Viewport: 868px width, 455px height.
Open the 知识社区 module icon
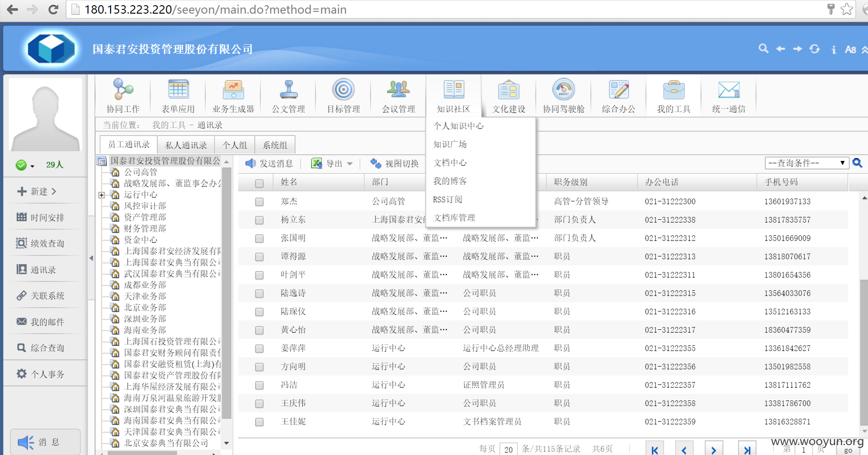click(454, 89)
